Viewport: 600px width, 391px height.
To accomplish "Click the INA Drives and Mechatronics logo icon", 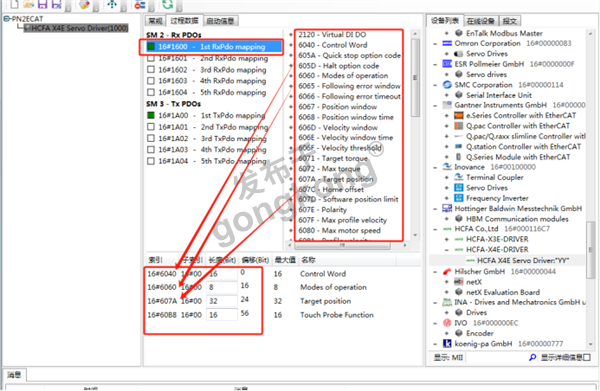I will click(x=447, y=303).
